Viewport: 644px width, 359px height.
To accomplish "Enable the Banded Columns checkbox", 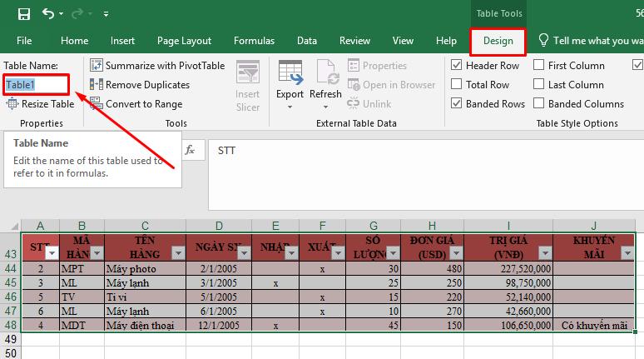I will [538, 104].
